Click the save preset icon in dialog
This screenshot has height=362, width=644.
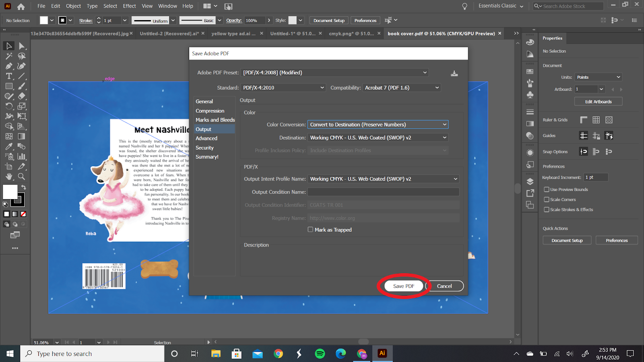click(x=454, y=73)
